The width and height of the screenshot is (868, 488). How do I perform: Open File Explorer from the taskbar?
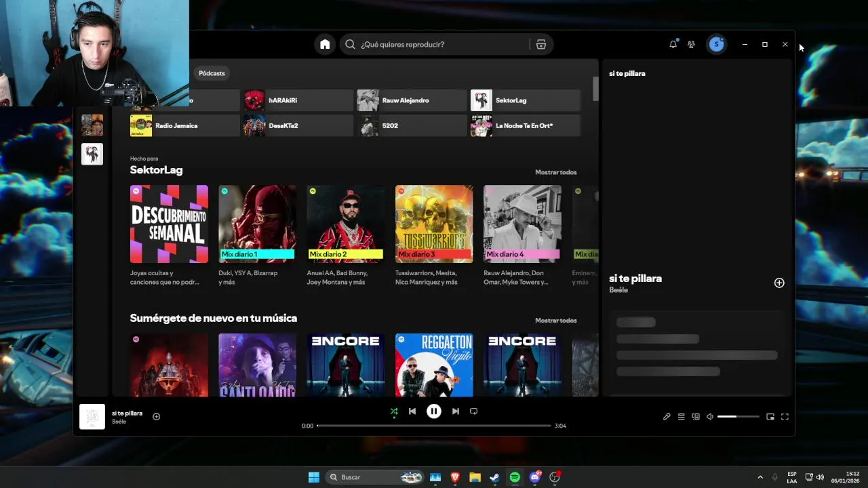(475, 477)
